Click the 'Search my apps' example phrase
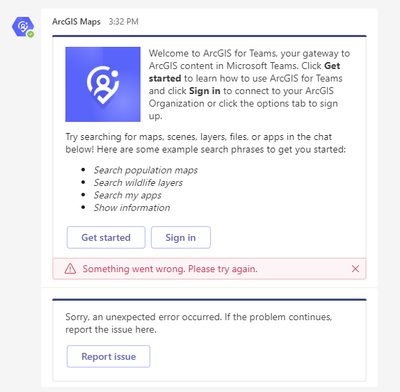Image resolution: width=400 pixels, height=392 pixels. tap(127, 195)
